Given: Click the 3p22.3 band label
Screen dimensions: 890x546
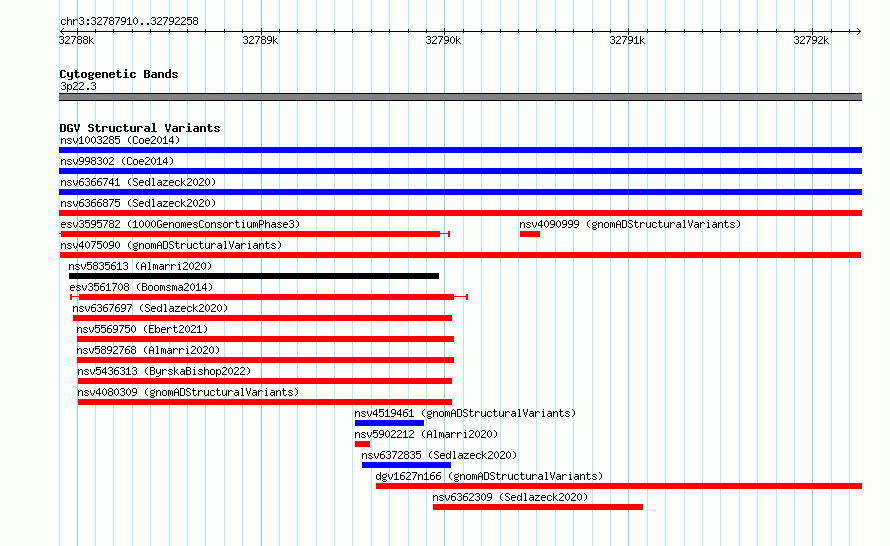Looking at the screenshot, I should click(78, 86).
